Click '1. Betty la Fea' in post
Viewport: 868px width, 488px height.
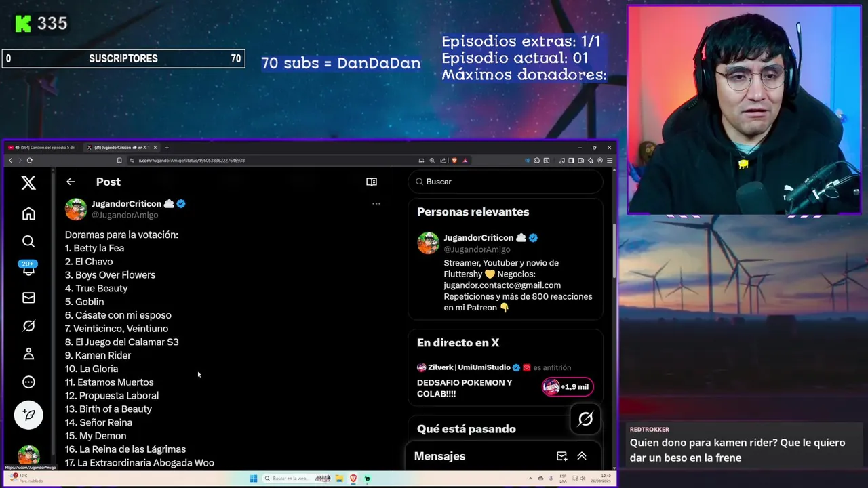[x=95, y=248]
